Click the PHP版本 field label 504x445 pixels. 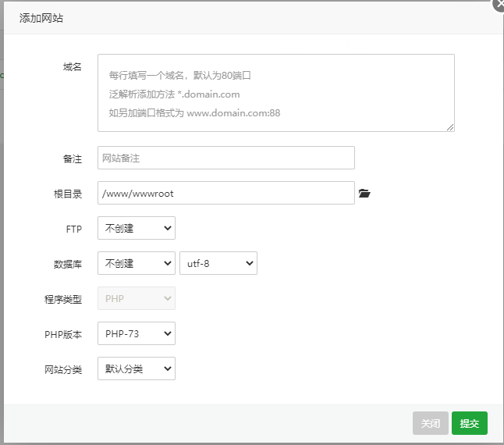click(62, 334)
